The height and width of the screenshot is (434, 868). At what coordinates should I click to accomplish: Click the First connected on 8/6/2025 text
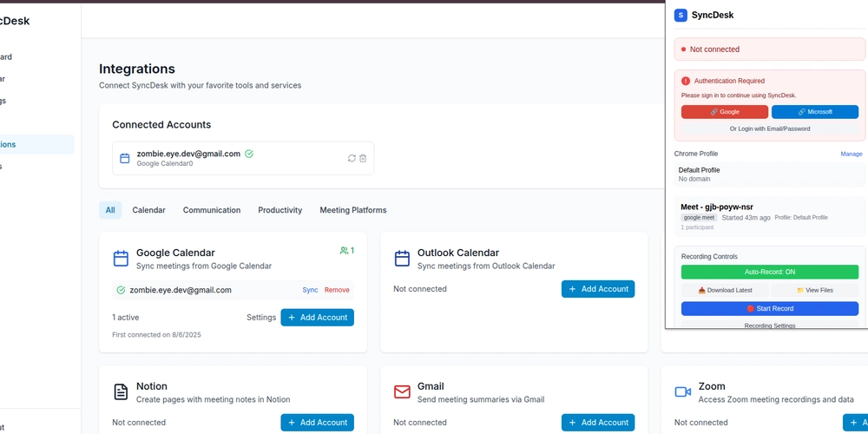[156, 335]
